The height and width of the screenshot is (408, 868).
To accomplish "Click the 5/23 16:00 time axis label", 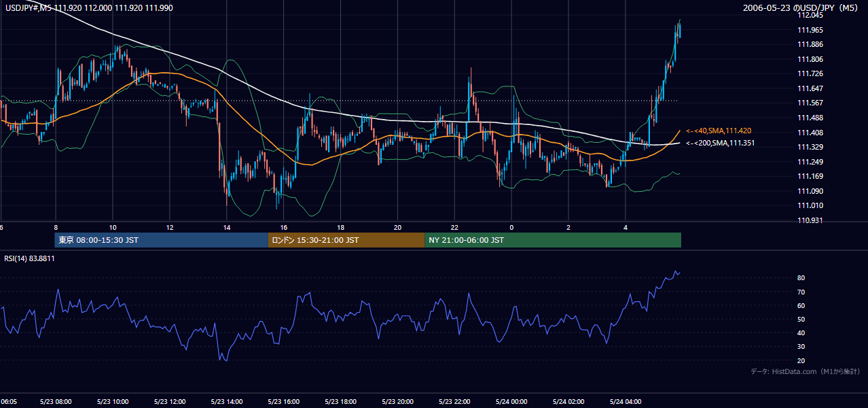I will pyautogui.click(x=283, y=402).
